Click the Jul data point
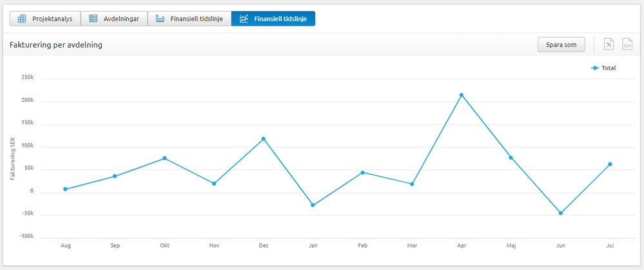Image resolution: width=644 pixels, height=270 pixels. pos(610,164)
